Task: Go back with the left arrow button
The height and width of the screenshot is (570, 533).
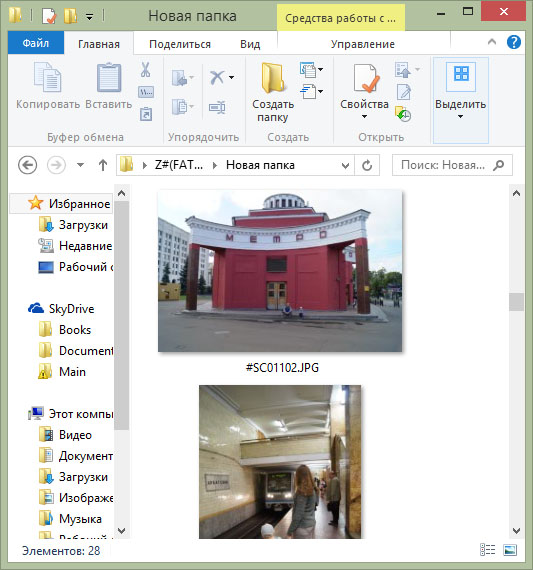Action: (28, 165)
